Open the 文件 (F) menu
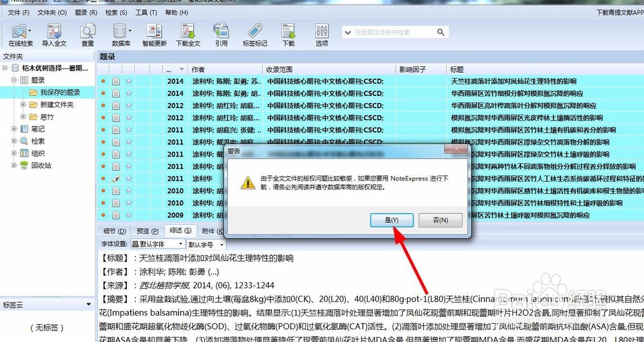Viewport: 644px width, 342px height. (x=19, y=13)
